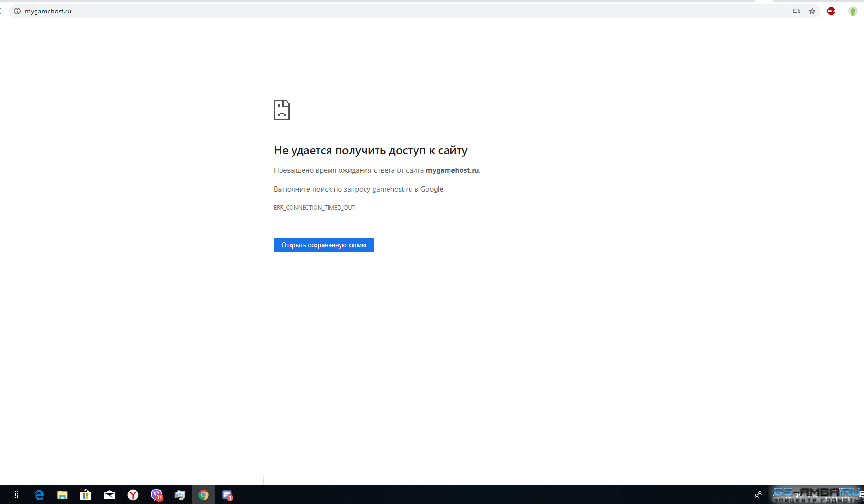The width and height of the screenshot is (864, 504).
Task: Open Viber with 31 notifications
Action: 157,495
